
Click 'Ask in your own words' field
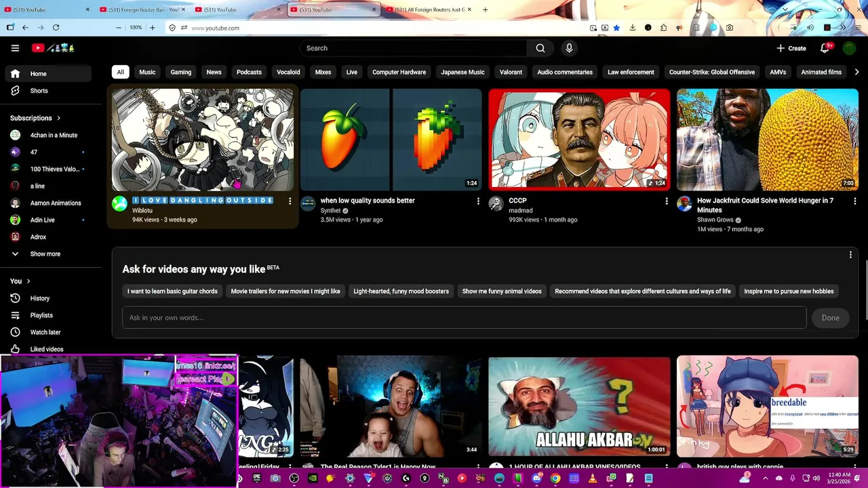point(464,318)
